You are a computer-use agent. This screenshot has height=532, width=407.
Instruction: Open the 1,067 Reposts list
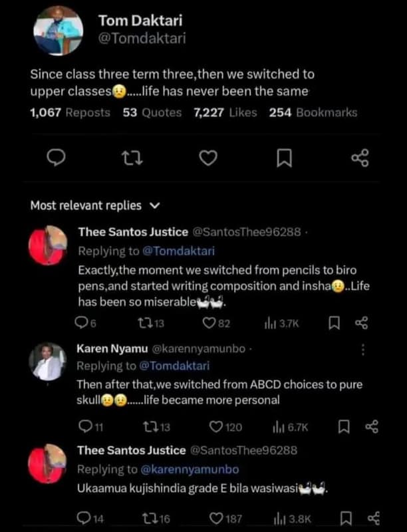70,112
